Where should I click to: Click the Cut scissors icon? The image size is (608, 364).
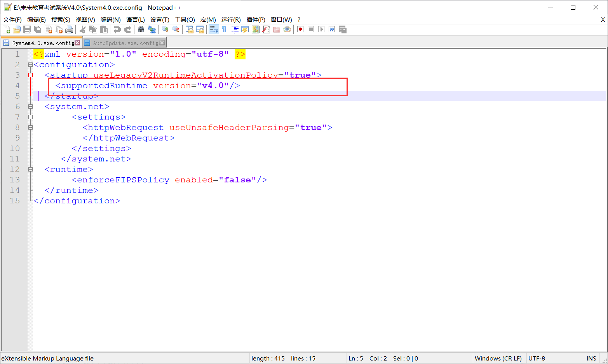83,29
